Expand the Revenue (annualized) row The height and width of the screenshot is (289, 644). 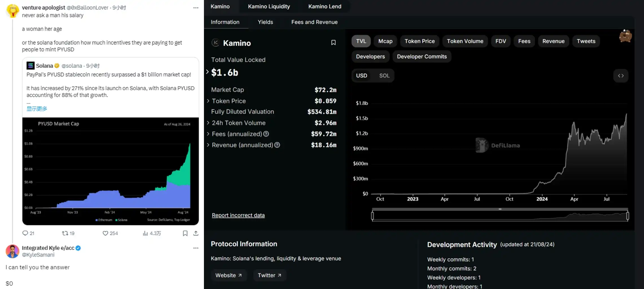[208, 145]
